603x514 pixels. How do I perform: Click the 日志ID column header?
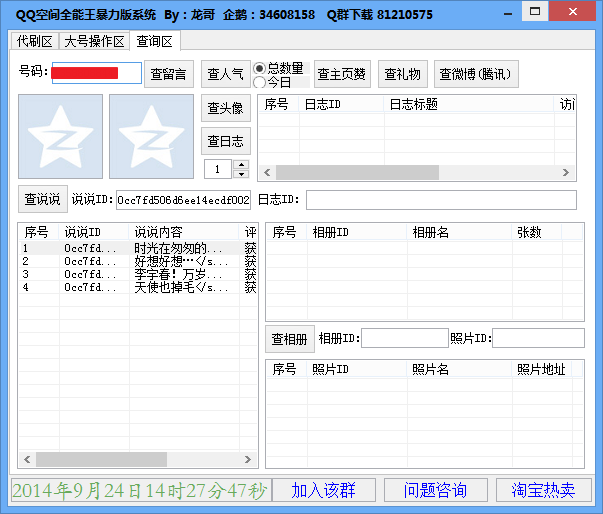pyautogui.click(x=341, y=104)
